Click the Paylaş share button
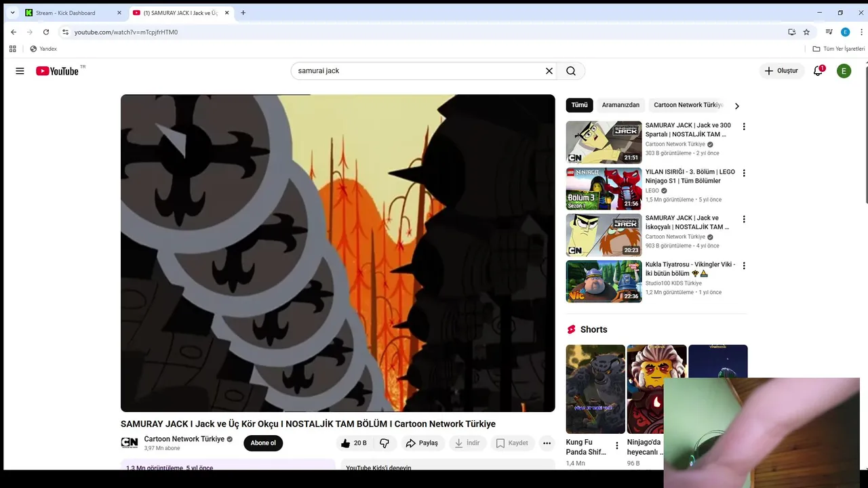Image resolution: width=868 pixels, height=488 pixels. tap(422, 443)
